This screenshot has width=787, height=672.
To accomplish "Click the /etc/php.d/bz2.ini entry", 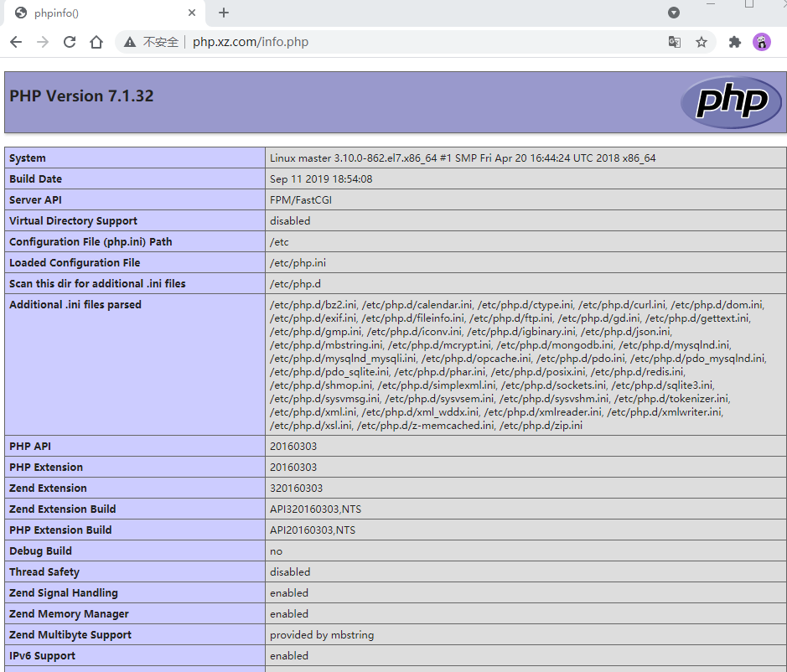I will pyautogui.click(x=313, y=305).
